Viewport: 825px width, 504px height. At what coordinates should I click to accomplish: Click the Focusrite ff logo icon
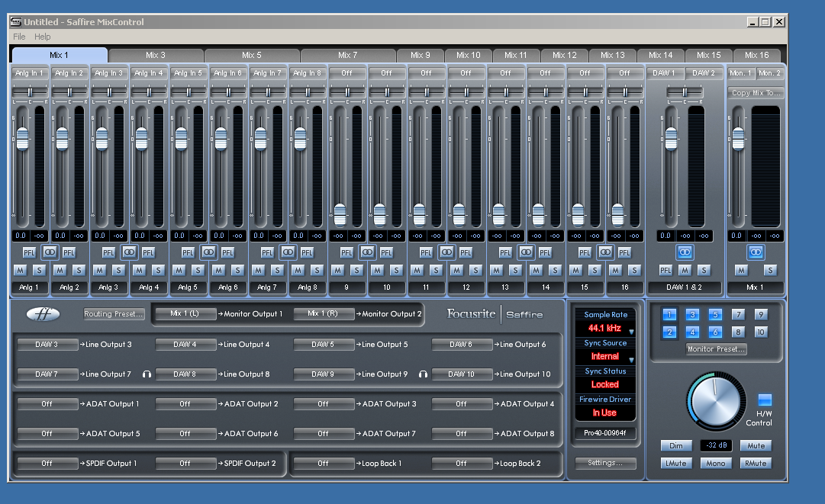point(43,314)
